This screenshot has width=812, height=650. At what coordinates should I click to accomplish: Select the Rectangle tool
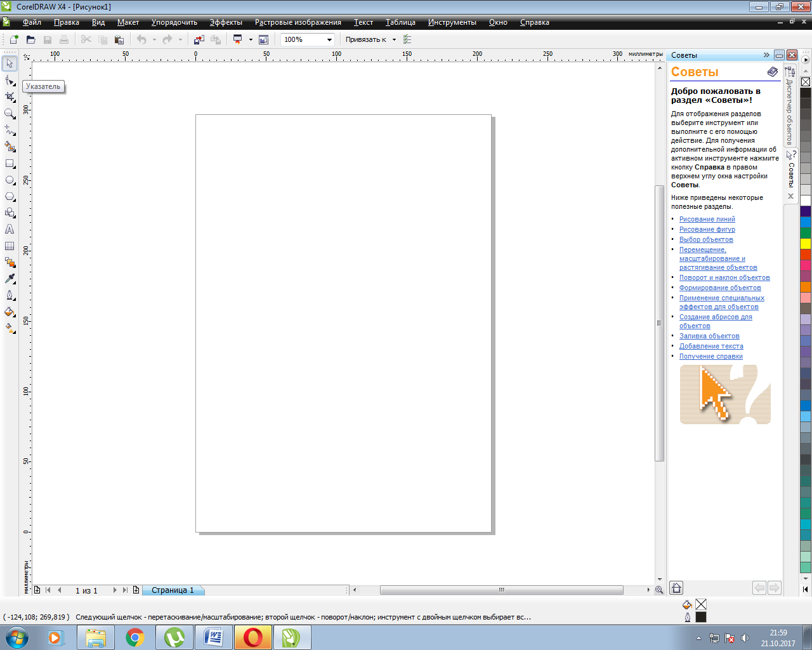[10, 163]
